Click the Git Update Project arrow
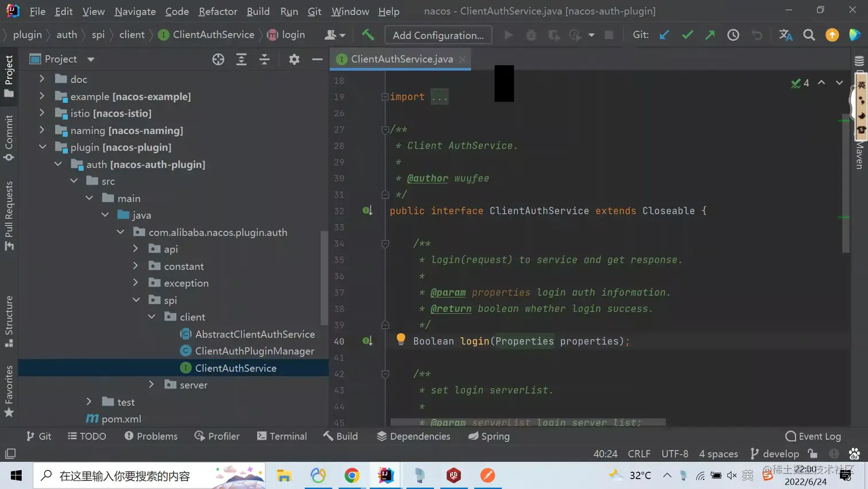The height and width of the screenshot is (489, 868). (664, 35)
